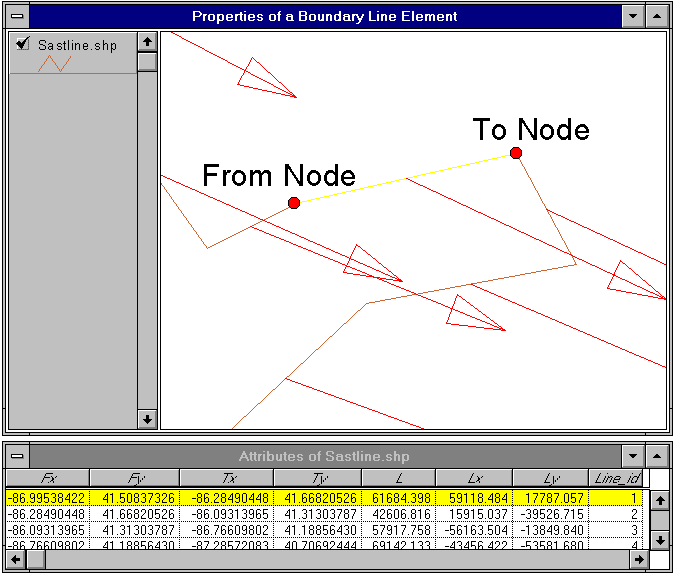The height and width of the screenshot is (577, 678).
Task: Maximize the Properties of a Boundary Line window
Action: (x=657, y=16)
